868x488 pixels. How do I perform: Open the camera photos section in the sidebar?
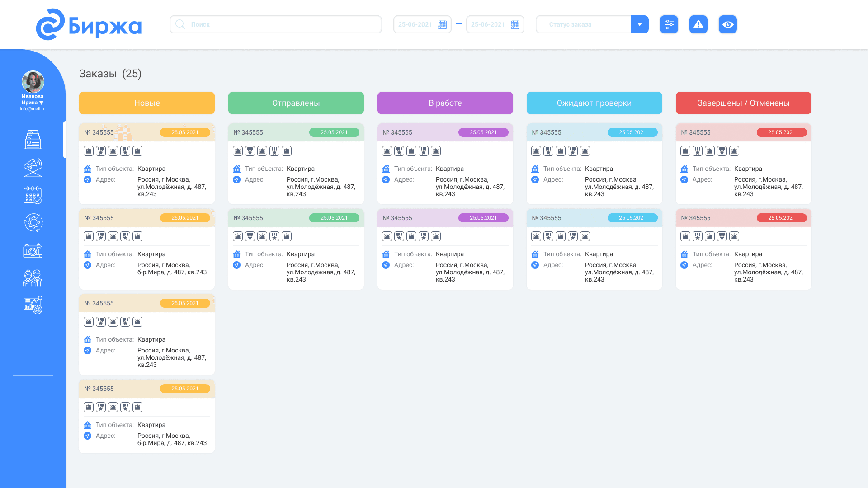(x=33, y=251)
